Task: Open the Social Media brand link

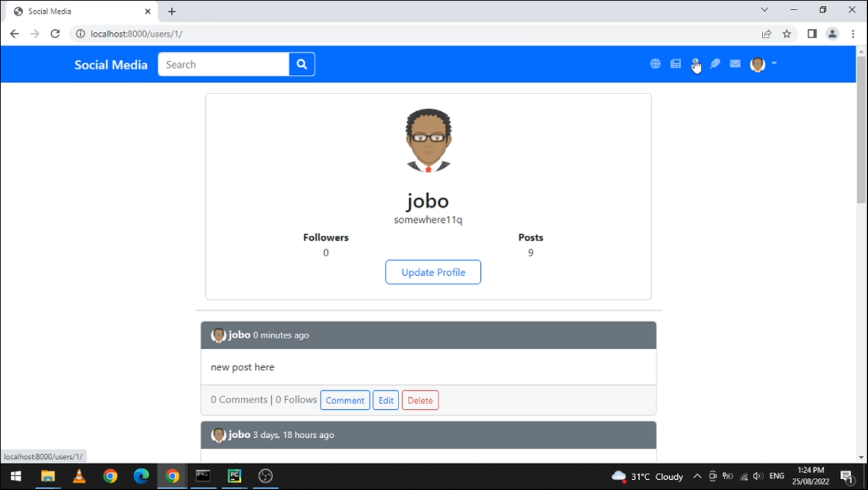Action: (x=111, y=65)
